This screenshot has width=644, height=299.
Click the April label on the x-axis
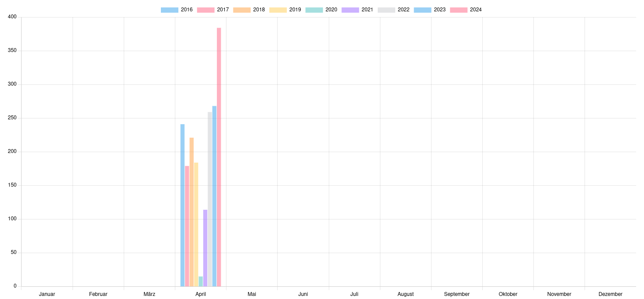tap(201, 294)
